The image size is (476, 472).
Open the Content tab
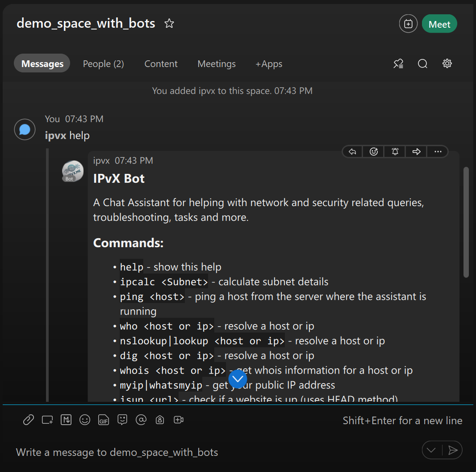pyautogui.click(x=161, y=64)
